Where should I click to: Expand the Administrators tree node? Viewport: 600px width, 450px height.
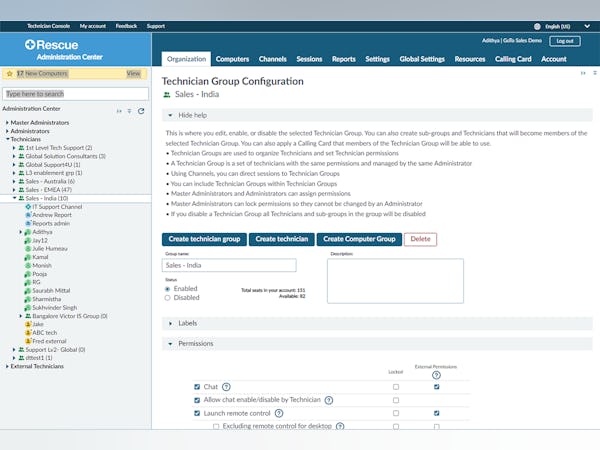tap(7, 131)
